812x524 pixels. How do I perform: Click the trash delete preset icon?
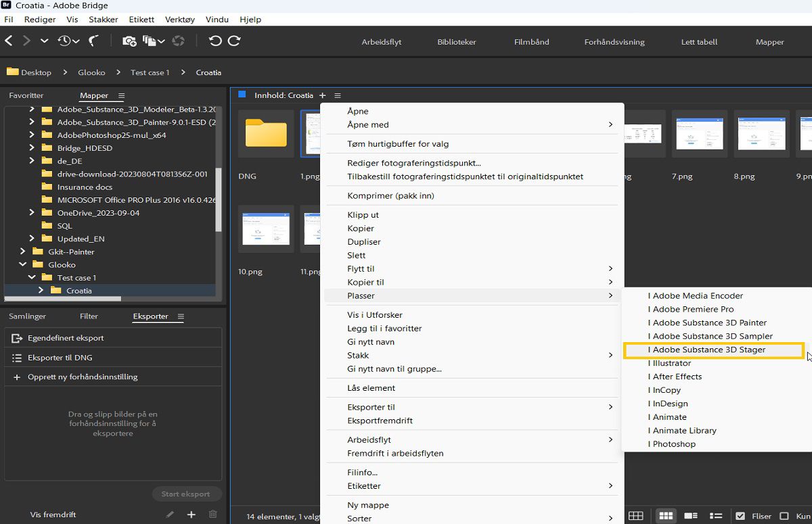213,515
